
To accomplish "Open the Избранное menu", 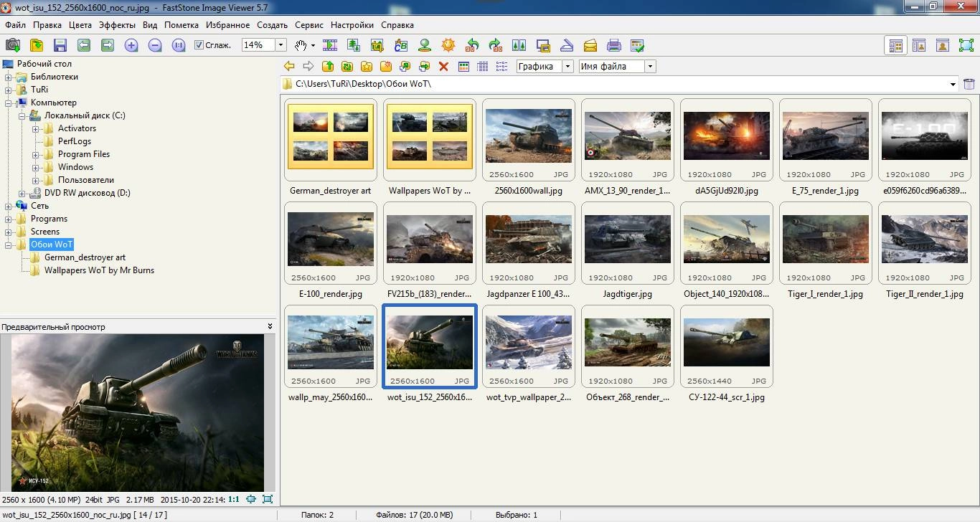I will [x=227, y=25].
